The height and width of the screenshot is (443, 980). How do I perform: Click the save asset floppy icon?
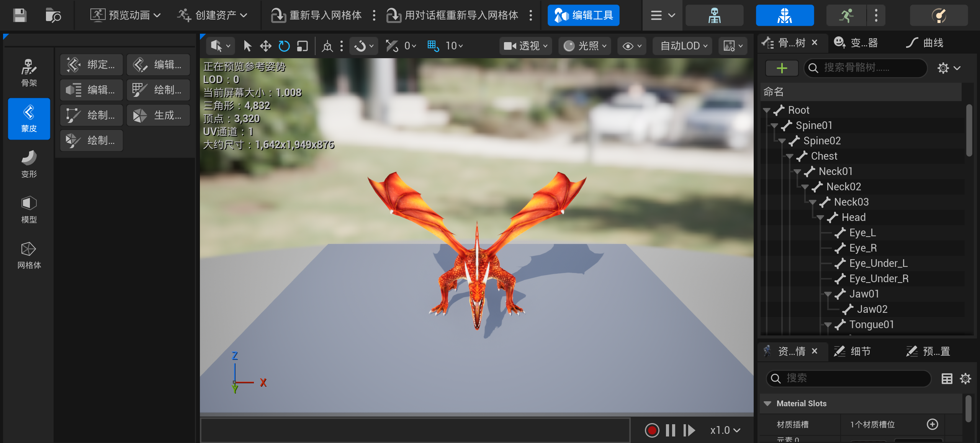[x=20, y=15]
